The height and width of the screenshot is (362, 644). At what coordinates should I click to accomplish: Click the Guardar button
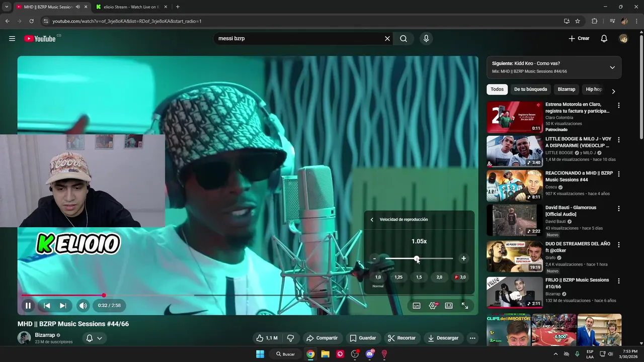363,338
